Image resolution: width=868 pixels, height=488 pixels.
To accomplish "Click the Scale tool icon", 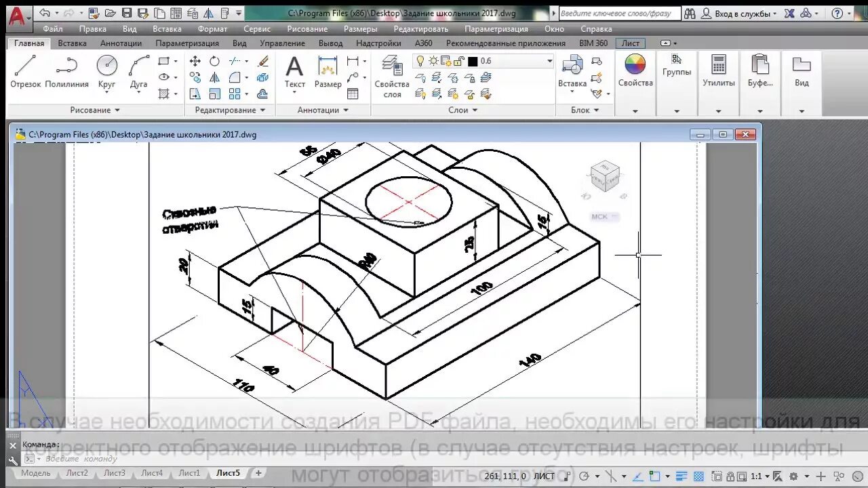I will click(x=214, y=94).
